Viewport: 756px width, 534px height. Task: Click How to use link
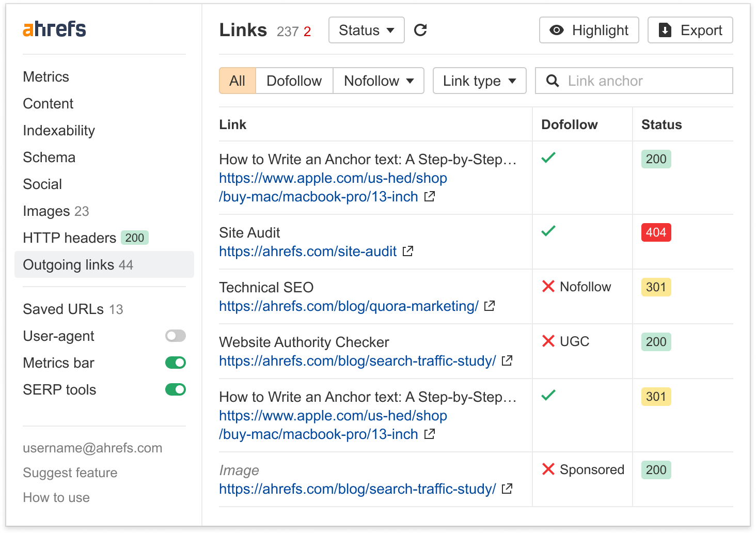(x=56, y=497)
